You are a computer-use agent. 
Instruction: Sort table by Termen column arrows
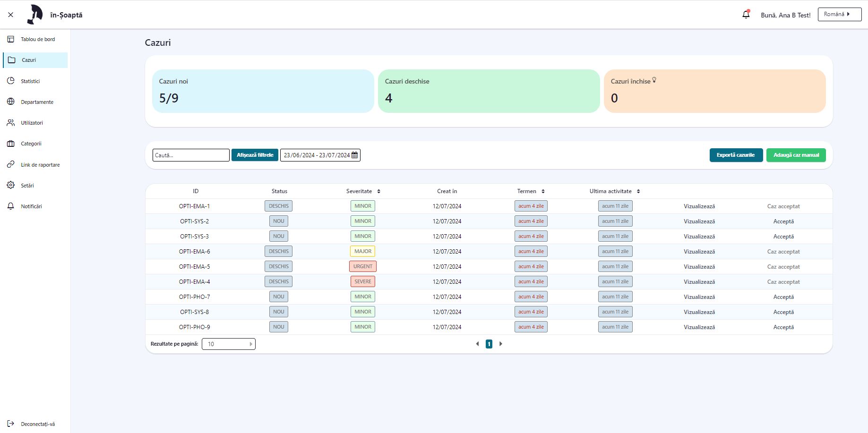543,191
